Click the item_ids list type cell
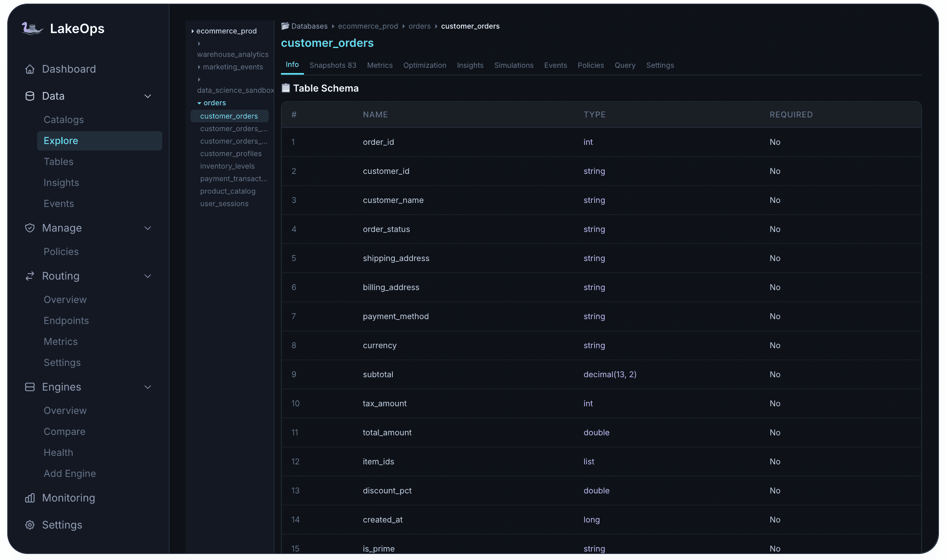Image resolution: width=947 pixels, height=560 pixels. point(589,462)
